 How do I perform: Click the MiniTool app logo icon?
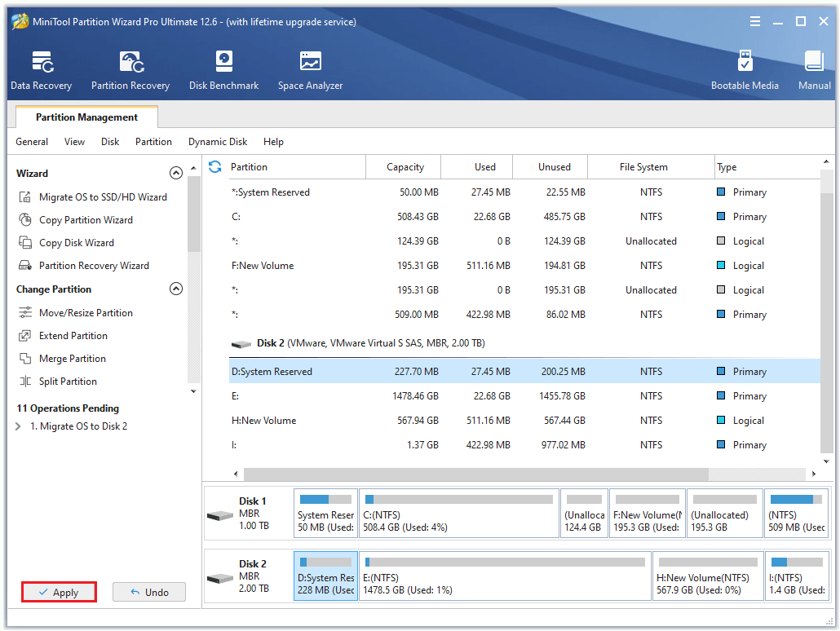(20, 21)
